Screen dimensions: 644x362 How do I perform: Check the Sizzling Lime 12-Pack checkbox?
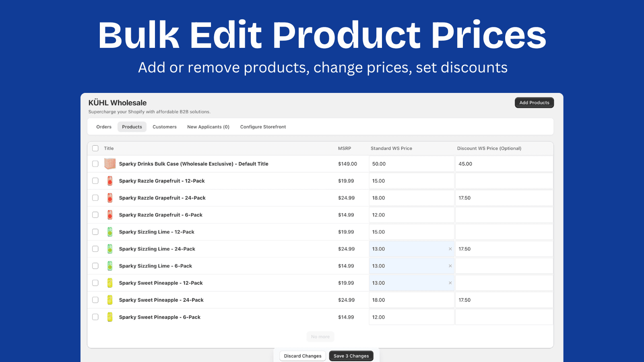95,232
